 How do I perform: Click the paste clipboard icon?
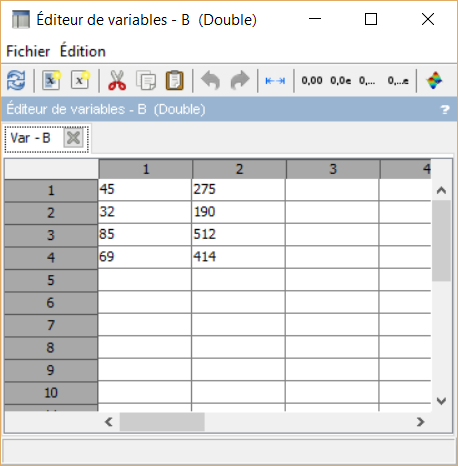click(x=175, y=80)
